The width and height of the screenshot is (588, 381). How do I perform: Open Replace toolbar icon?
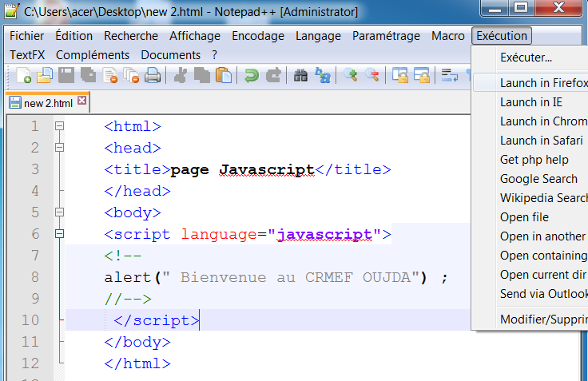[323, 75]
